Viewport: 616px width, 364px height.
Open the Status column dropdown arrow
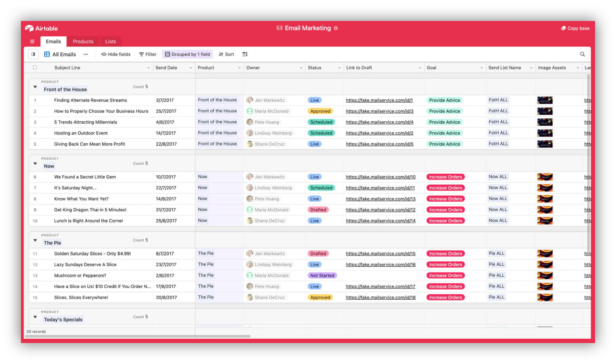(339, 68)
